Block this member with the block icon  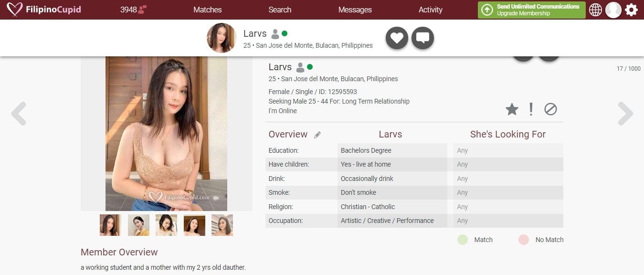click(550, 109)
